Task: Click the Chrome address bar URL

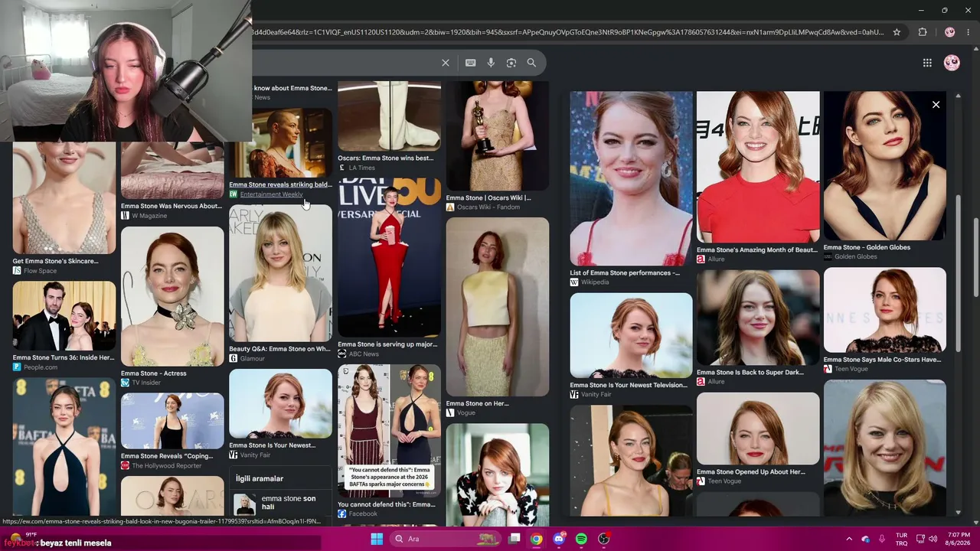Action: (x=567, y=32)
